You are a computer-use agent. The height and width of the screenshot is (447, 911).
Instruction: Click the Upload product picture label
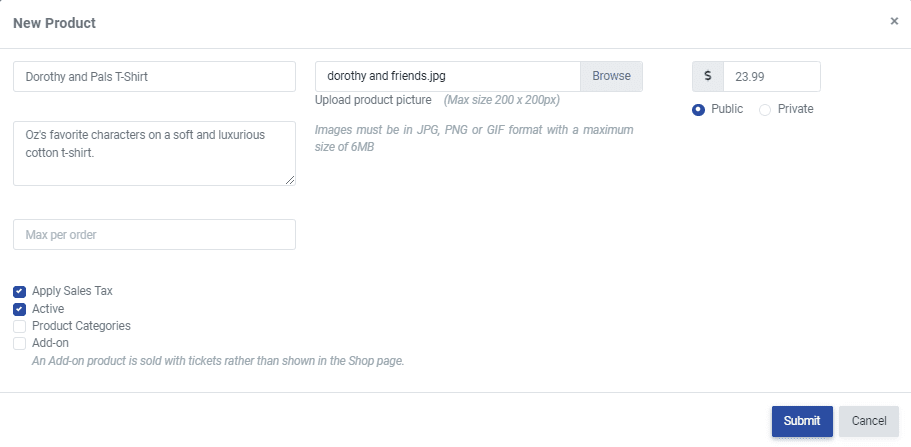(373, 100)
